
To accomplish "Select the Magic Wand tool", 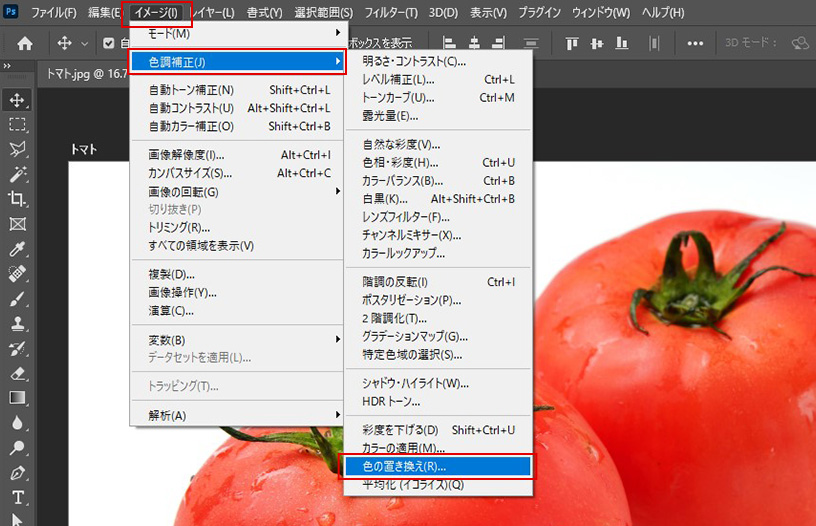I will coord(17,174).
